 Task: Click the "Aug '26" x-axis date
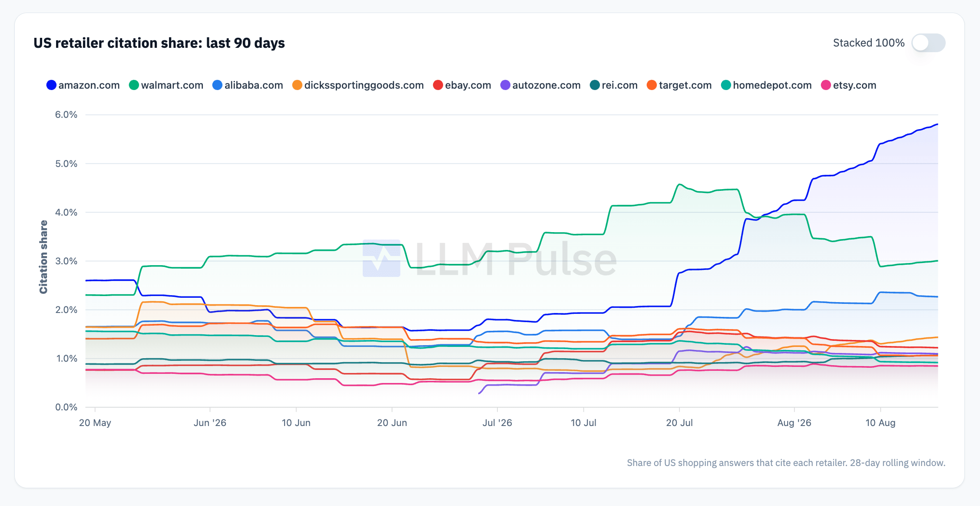[x=795, y=423]
